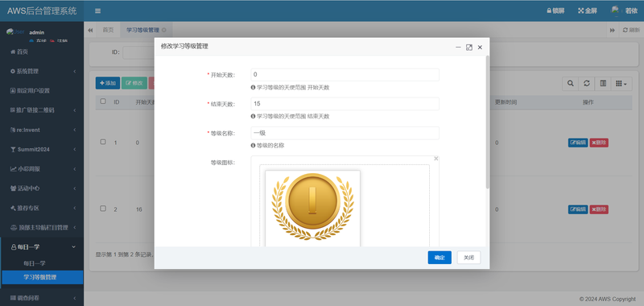The height and width of the screenshot is (306, 644).
Task: Switch to the 学习等级管理 tab
Action: [x=147, y=30]
